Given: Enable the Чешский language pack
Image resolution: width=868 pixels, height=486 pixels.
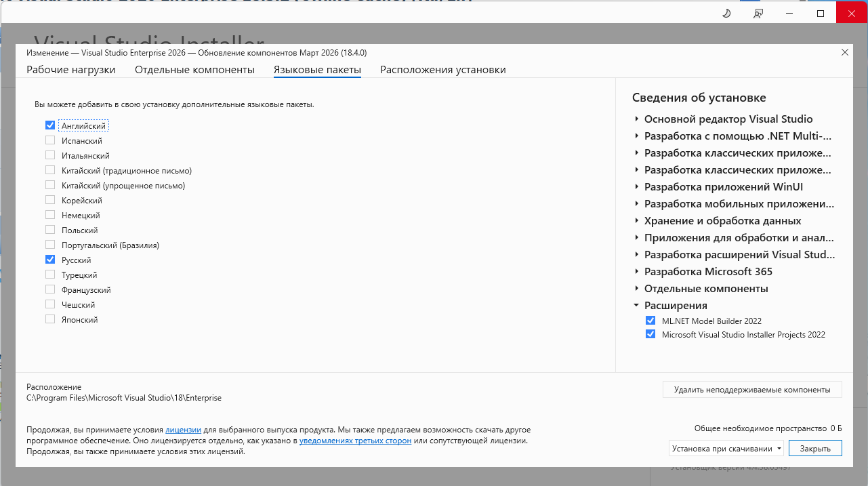Looking at the screenshot, I should click(50, 304).
